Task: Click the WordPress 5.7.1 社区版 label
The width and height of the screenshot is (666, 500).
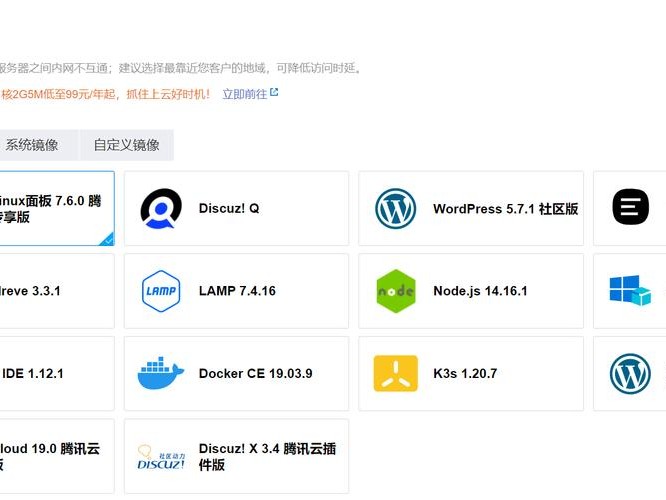Action: (505, 209)
